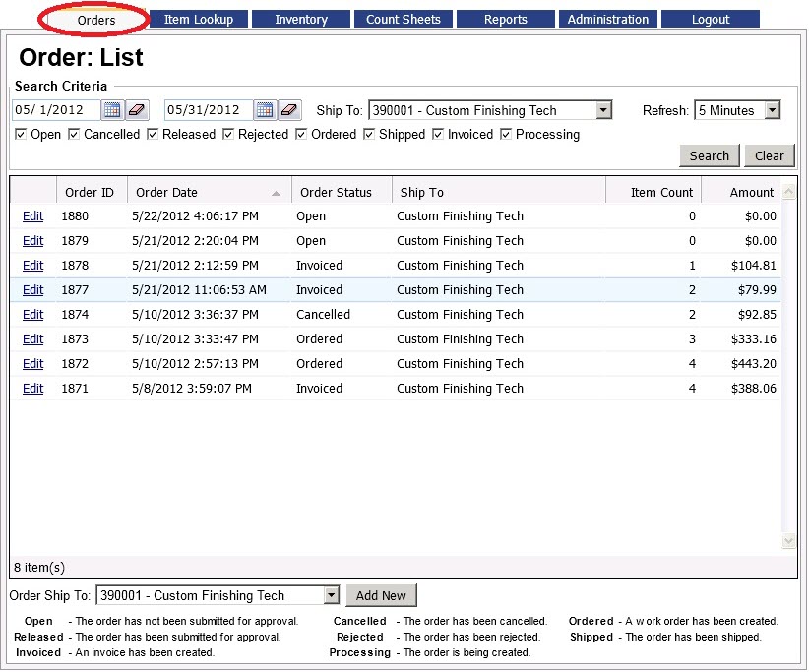Open the Refresh interval dropdown
The width and height of the screenshot is (809, 672).
[x=772, y=110]
